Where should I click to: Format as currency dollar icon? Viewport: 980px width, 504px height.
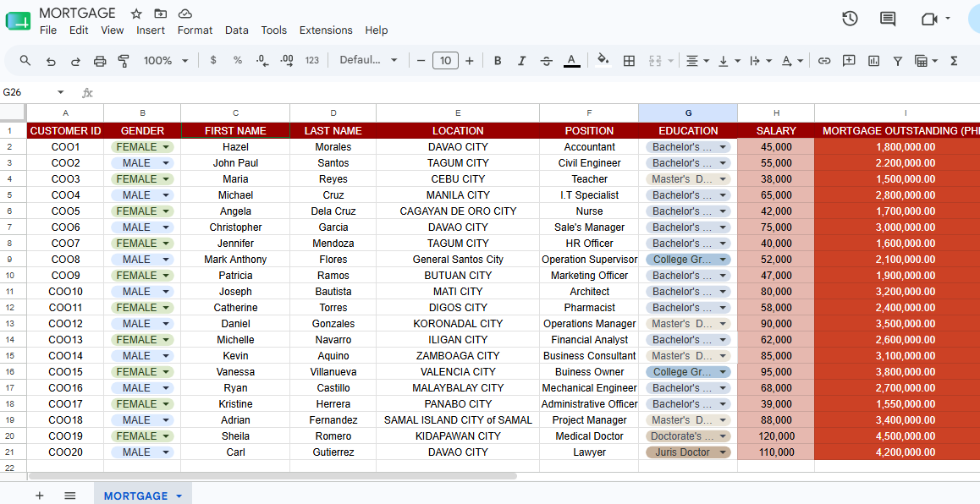click(213, 61)
